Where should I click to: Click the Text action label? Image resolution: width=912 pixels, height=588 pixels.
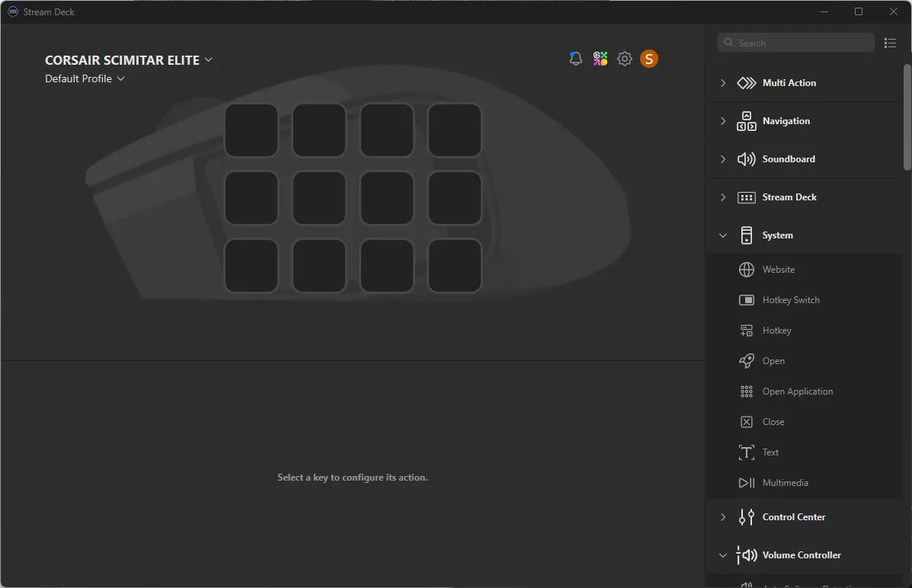pyautogui.click(x=770, y=452)
